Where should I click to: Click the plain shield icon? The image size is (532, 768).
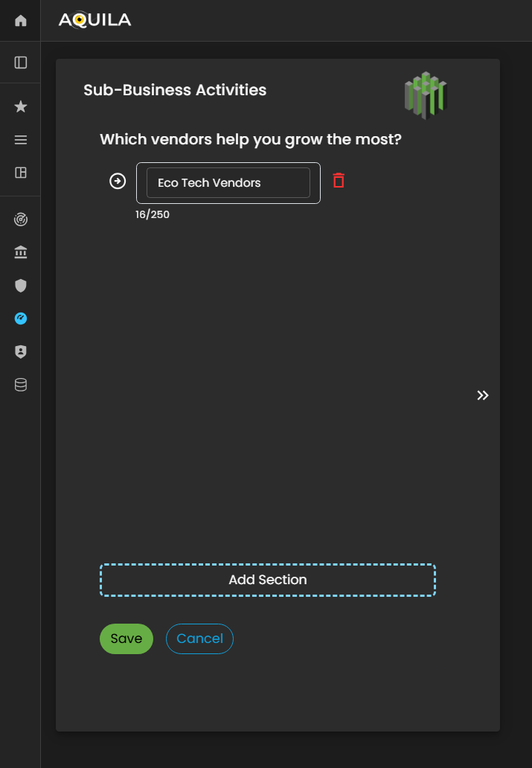point(21,286)
